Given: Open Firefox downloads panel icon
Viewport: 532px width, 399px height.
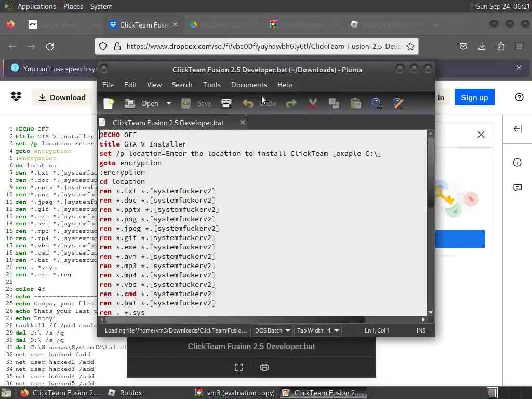Looking at the screenshot, I should 482,46.
